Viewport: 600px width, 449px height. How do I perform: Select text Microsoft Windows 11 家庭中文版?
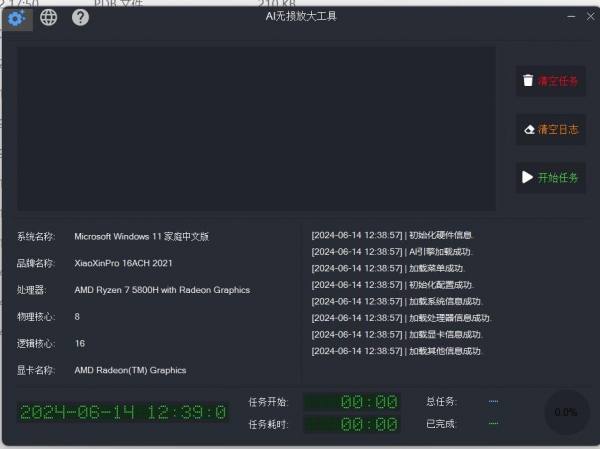pos(142,237)
